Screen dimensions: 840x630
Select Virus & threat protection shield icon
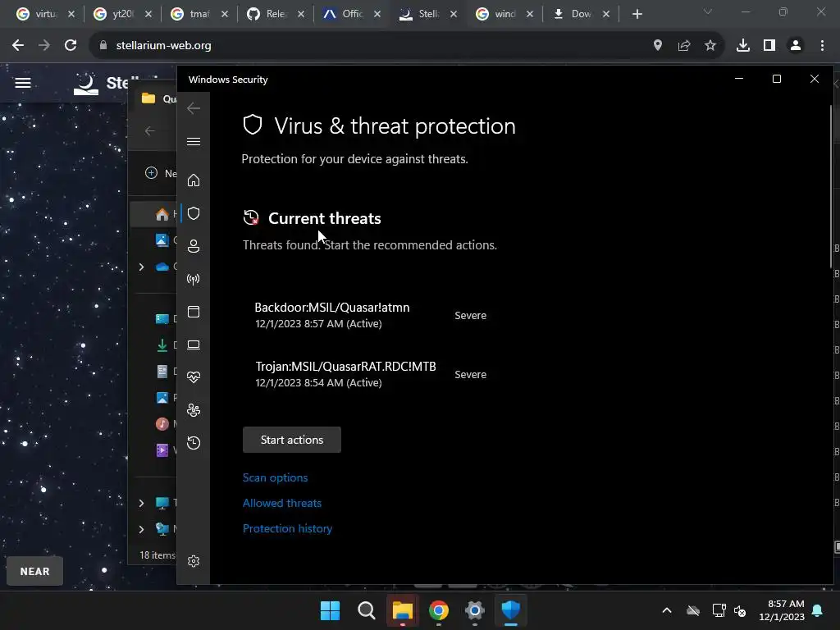(x=194, y=213)
